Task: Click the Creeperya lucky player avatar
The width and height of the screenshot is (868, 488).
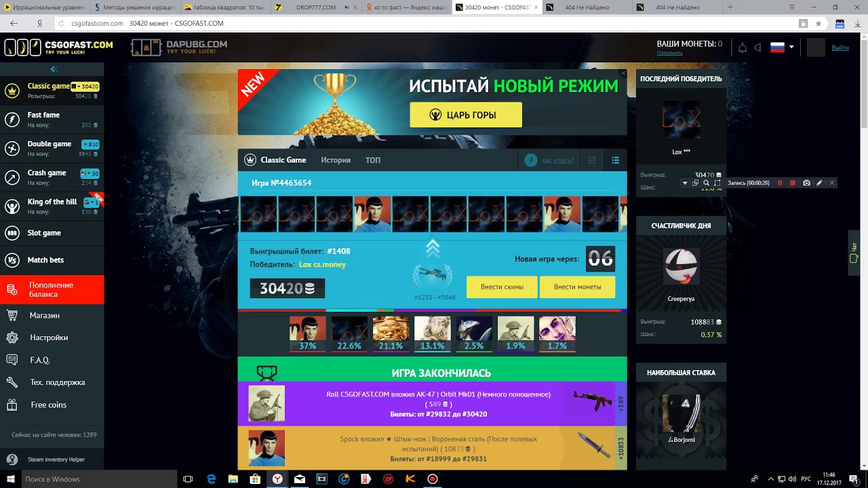Action: coord(681,267)
